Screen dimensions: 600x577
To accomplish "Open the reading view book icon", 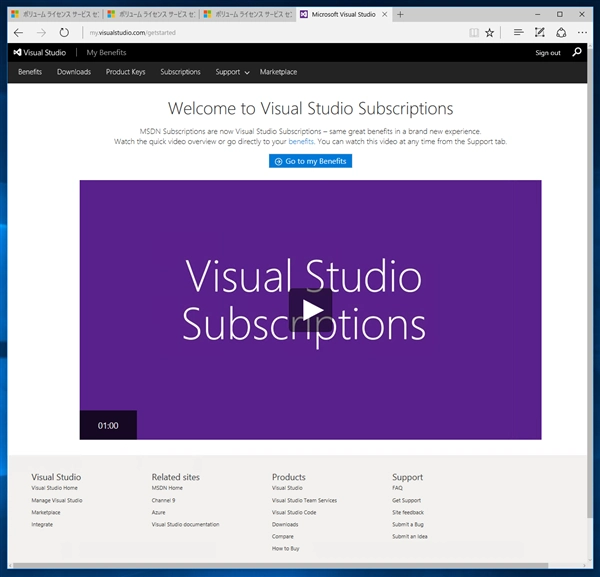I will [474, 33].
